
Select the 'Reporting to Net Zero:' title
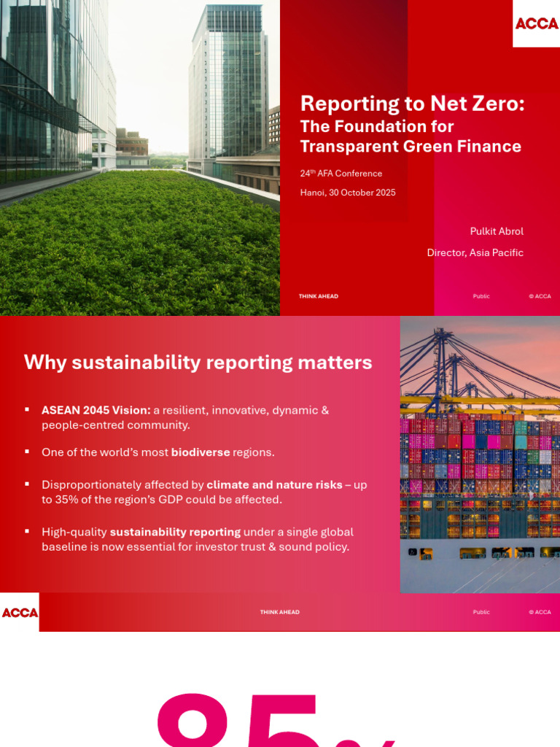413,104
